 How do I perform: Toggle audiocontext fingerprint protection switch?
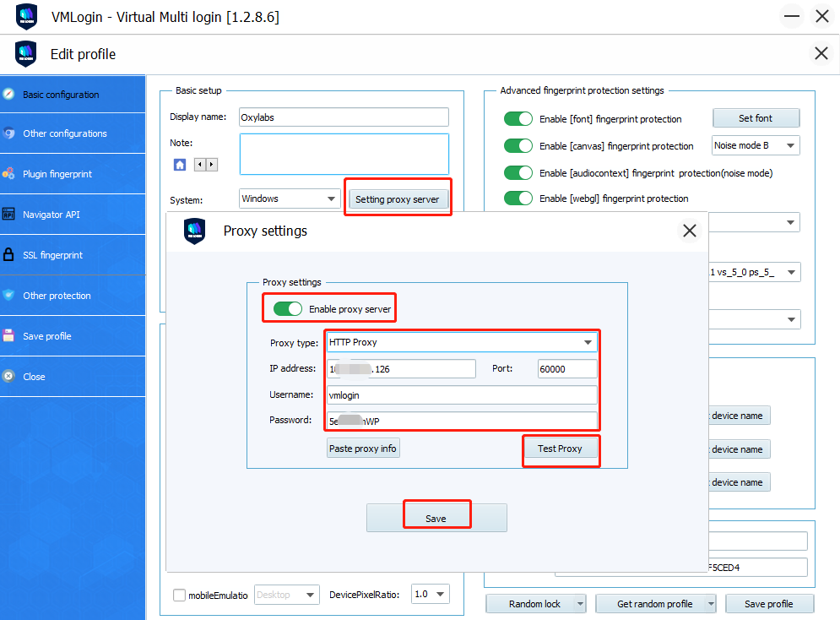[518, 172]
